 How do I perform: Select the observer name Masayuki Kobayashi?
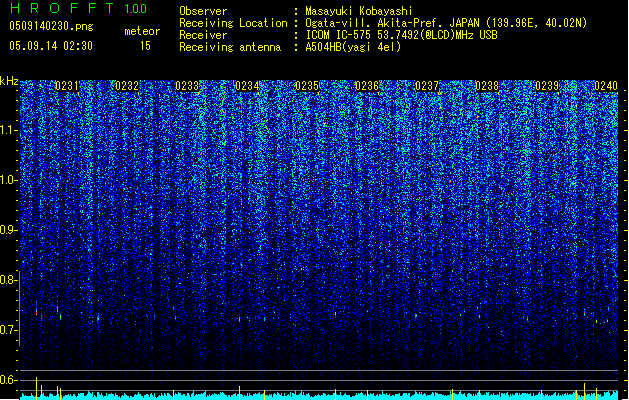(359, 11)
